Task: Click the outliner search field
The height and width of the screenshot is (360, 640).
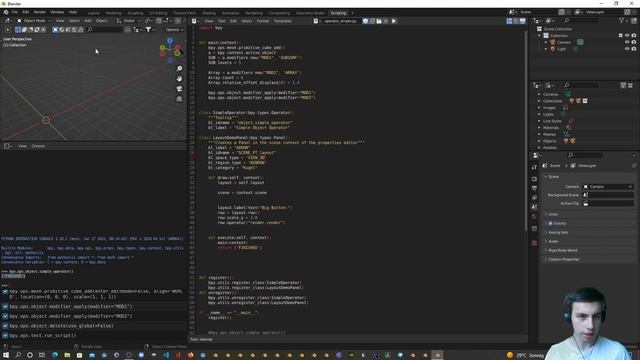Action: 581,20
